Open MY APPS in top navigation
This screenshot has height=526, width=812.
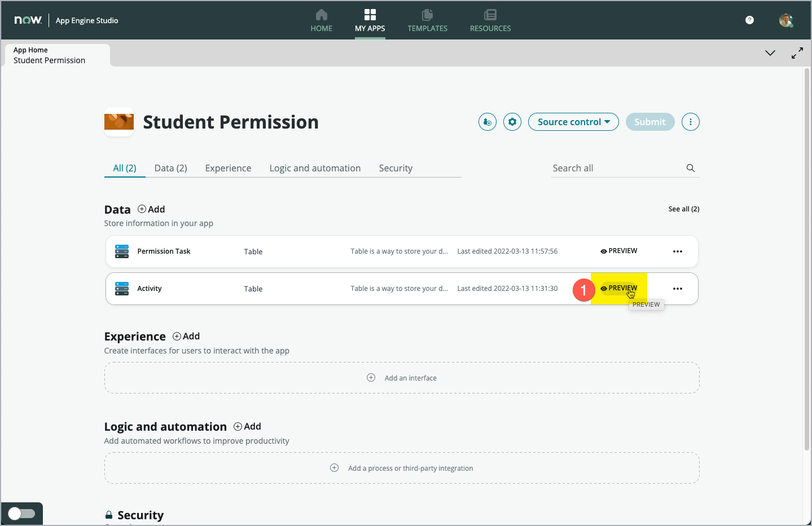tap(370, 21)
